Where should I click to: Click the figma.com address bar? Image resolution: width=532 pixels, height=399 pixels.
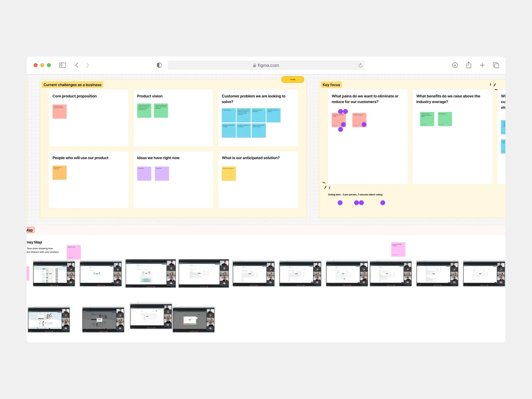pos(266,66)
